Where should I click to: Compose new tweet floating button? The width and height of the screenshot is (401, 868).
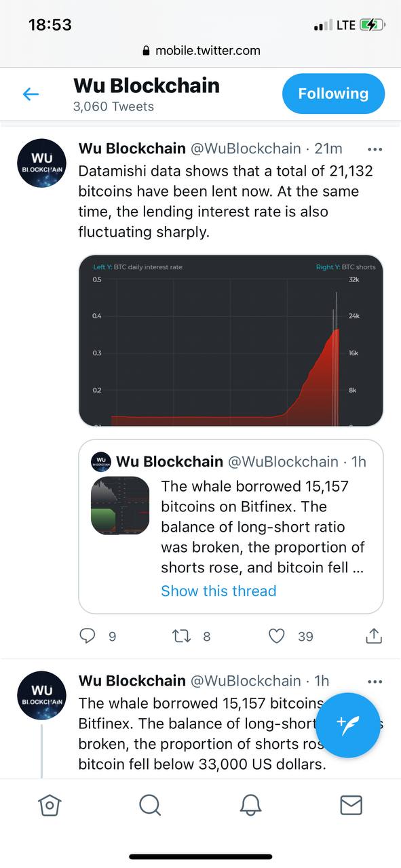pyautogui.click(x=348, y=725)
